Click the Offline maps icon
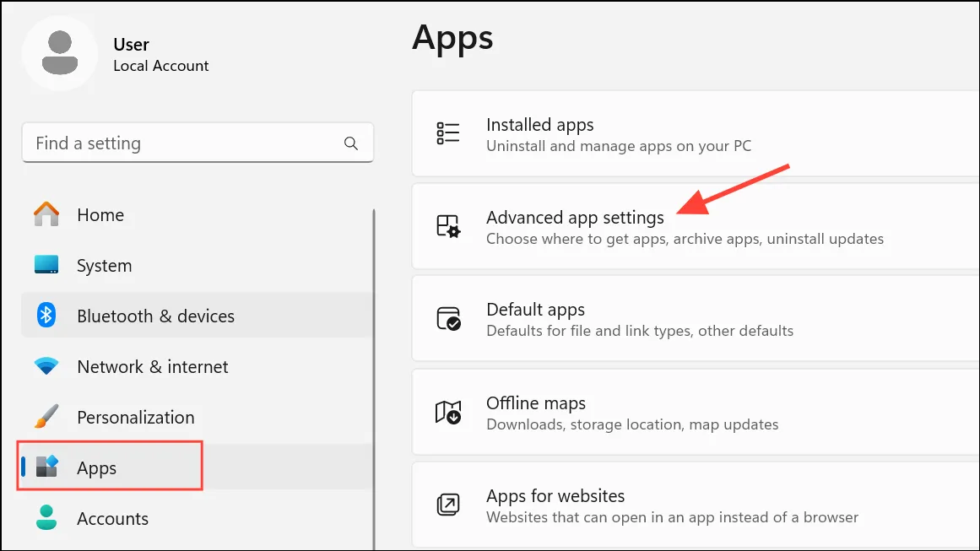The height and width of the screenshot is (551, 980). click(448, 413)
